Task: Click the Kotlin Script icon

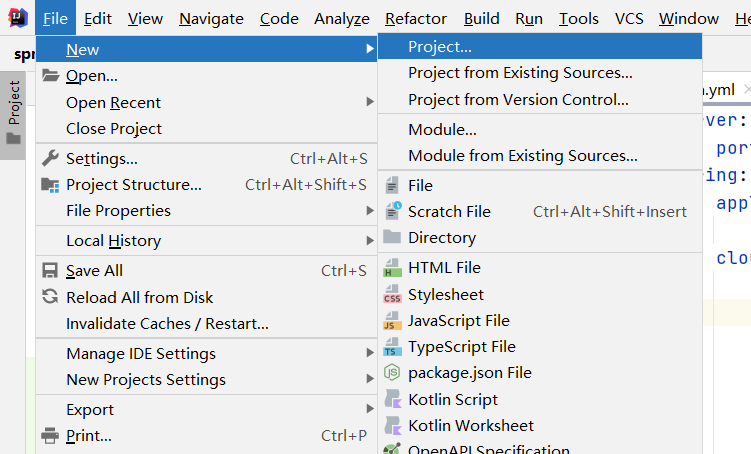Action: coord(393,399)
